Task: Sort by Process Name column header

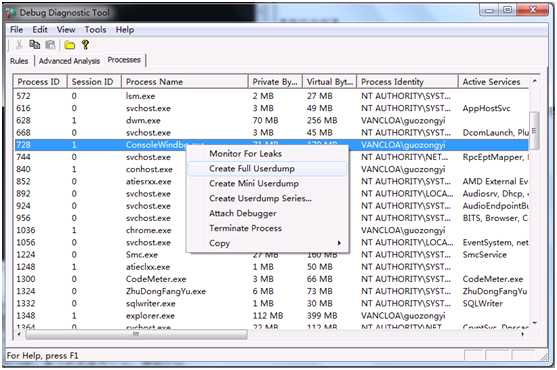Action: (x=185, y=82)
